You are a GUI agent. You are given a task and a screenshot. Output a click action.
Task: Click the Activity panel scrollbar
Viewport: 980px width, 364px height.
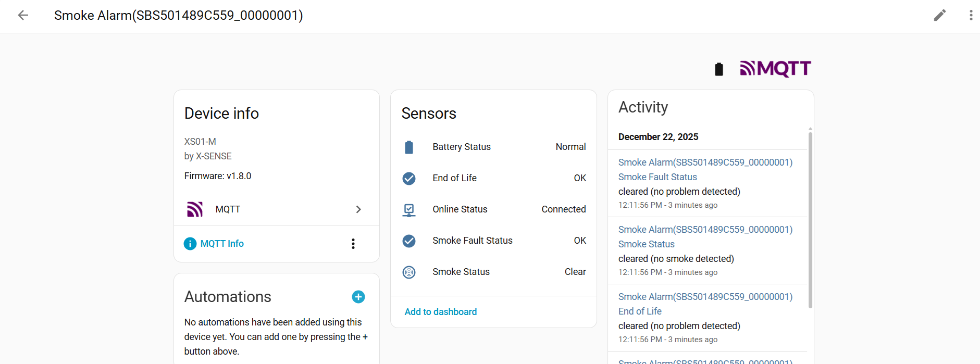[x=810, y=219]
